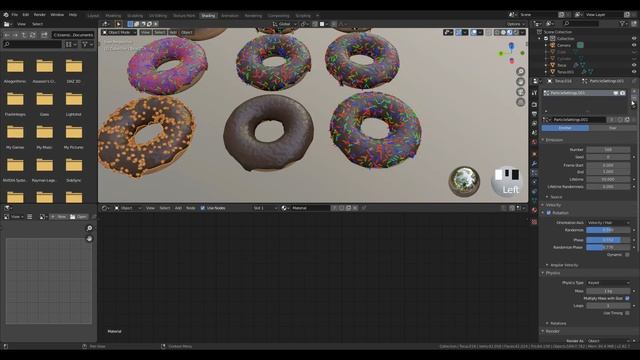Toggle the Dynamic checkbox
Image resolution: width=640 pixels, height=360 pixels.
click(627, 255)
